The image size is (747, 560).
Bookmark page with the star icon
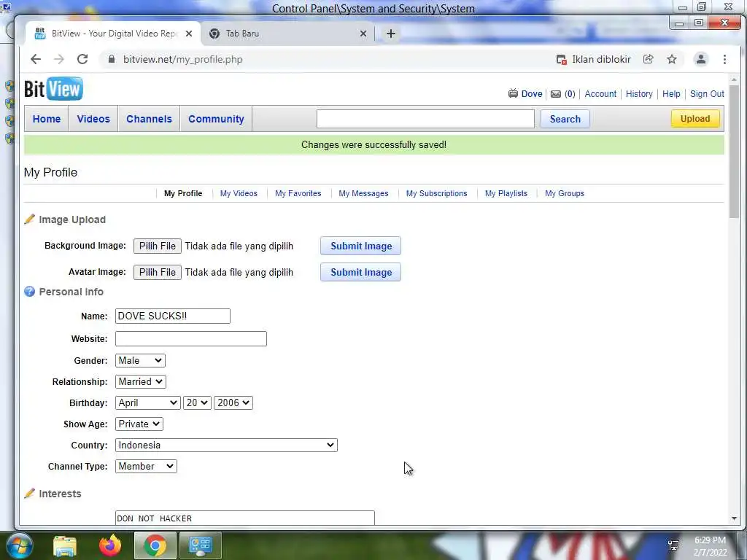pyautogui.click(x=672, y=59)
